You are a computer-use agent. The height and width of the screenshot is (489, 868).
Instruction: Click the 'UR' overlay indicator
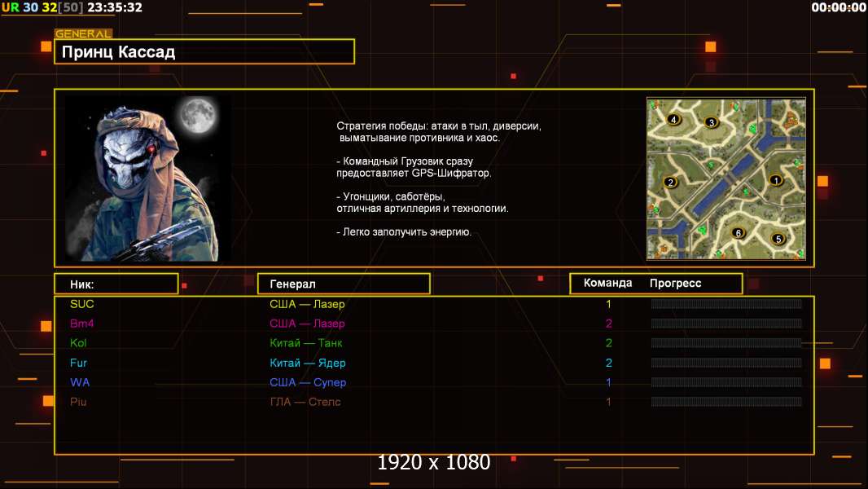(x=10, y=7)
